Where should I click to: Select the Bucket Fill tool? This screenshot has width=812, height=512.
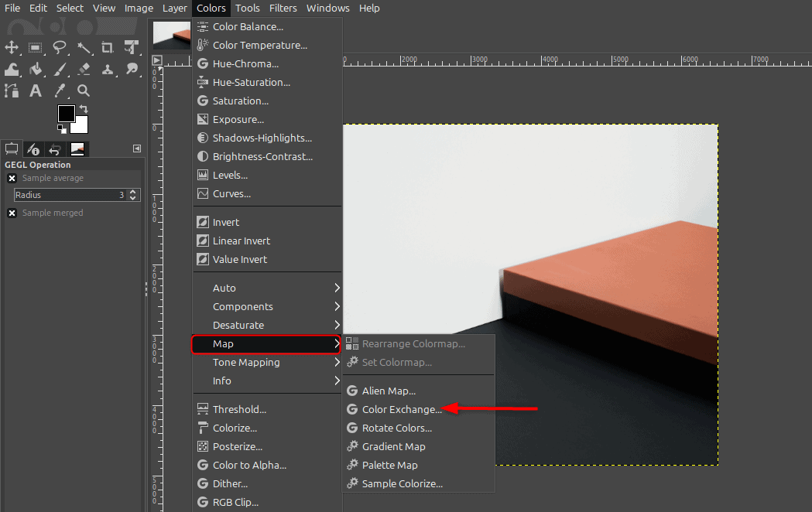pos(35,70)
